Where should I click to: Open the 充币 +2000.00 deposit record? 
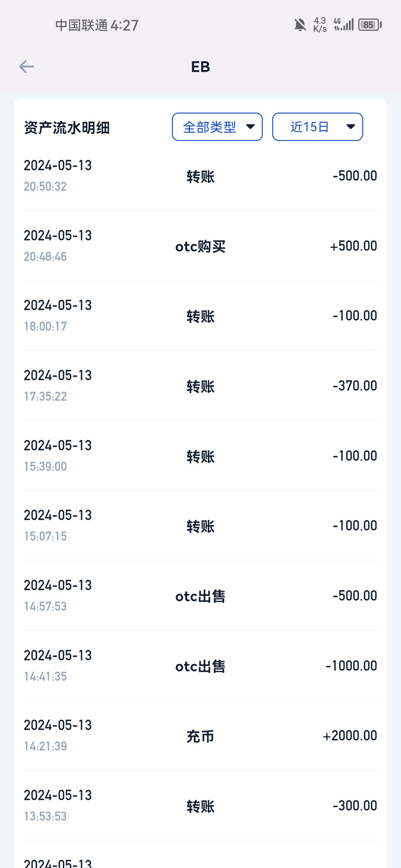tap(200, 736)
